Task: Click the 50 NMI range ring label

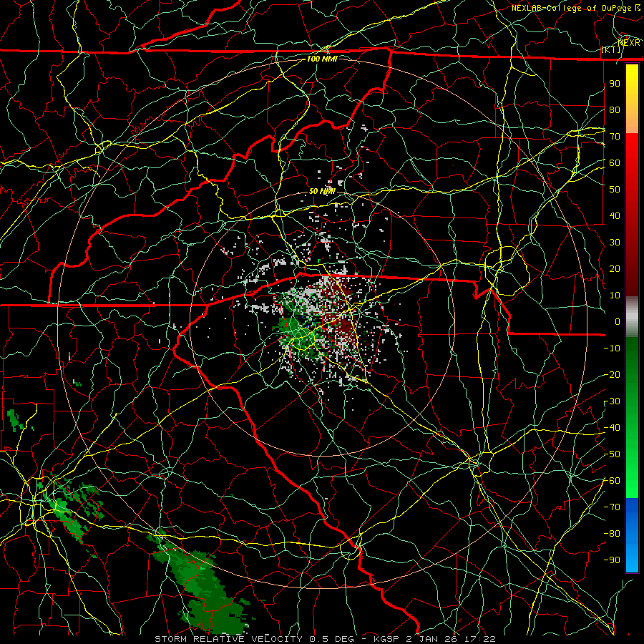Action: click(322, 191)
